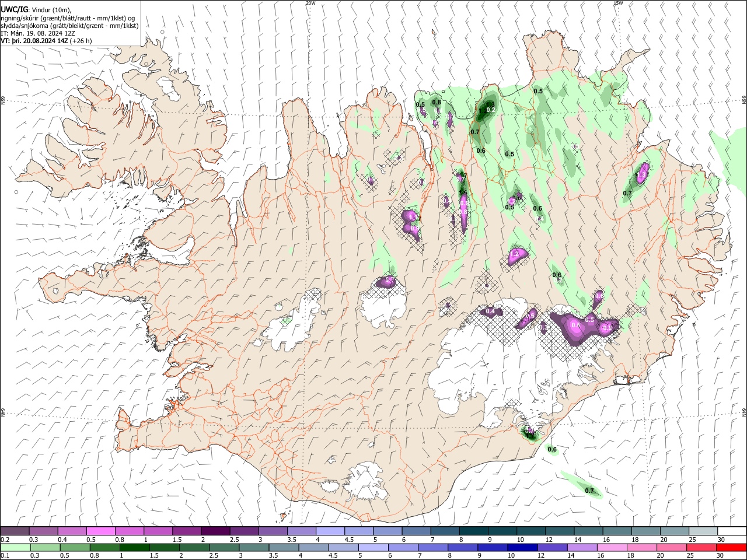Click the upper scale swatch between 25 and 30
This screenshot has width=747, height=560.
[703, 531]
